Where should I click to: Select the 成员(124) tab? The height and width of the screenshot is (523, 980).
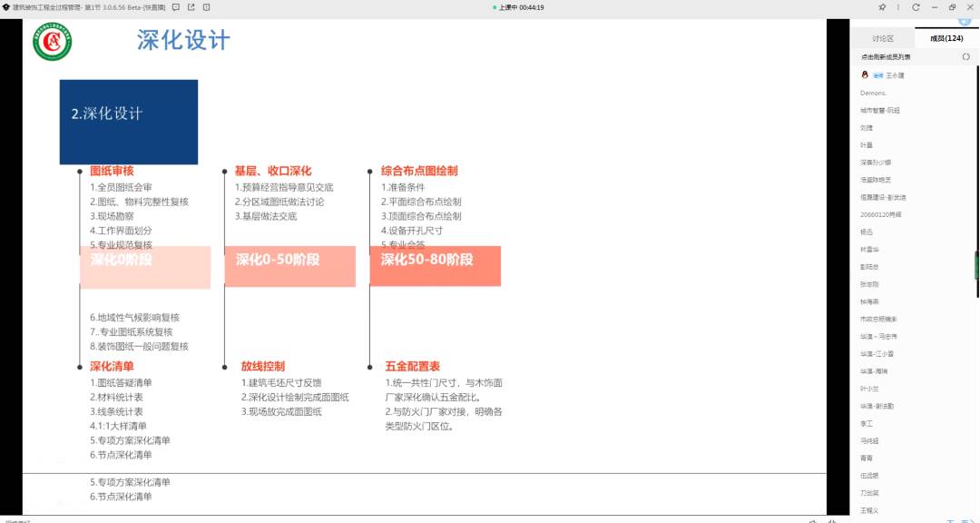click(946, 38)
